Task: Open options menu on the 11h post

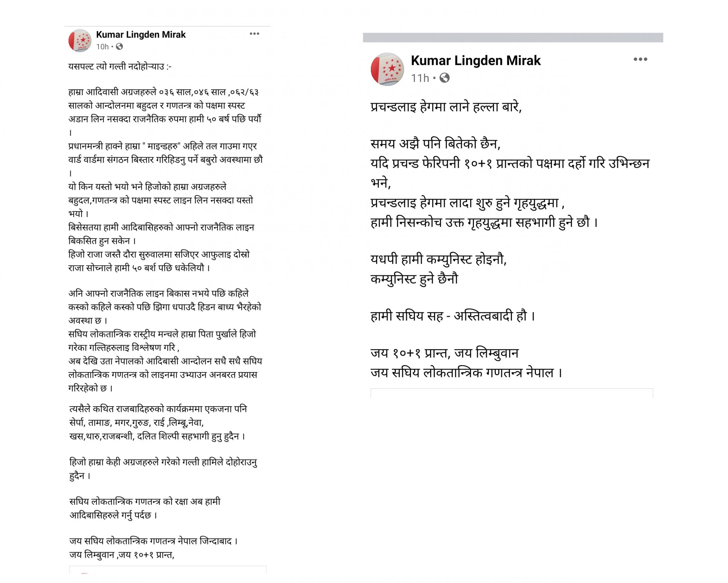Action: pyautogui.click(x=640, y=59)
